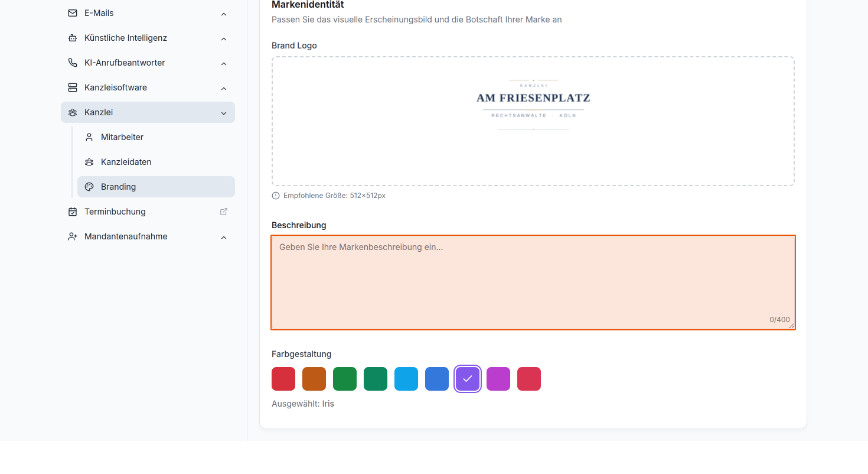Pick the royal blue color swatch
The height and width of the screenshot is (474, 868).
click(x=437, y=379)
